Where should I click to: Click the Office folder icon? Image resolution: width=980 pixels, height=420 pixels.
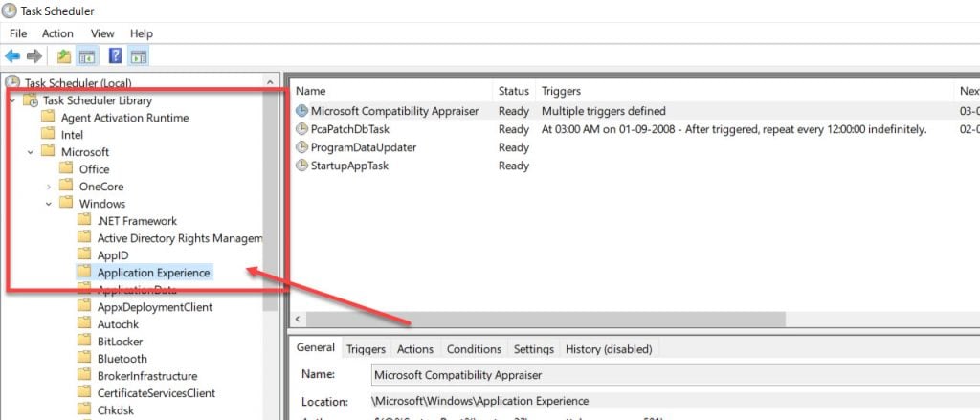click(66, 168)
